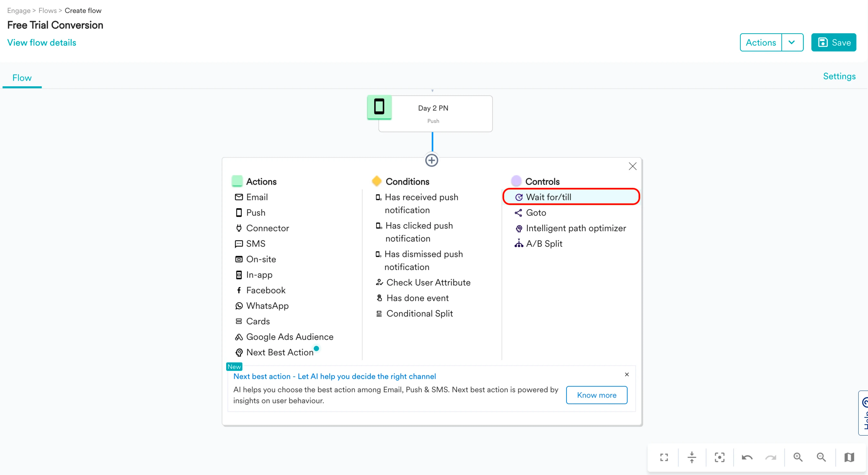Switch to the Flow tab

click(22, 78)
